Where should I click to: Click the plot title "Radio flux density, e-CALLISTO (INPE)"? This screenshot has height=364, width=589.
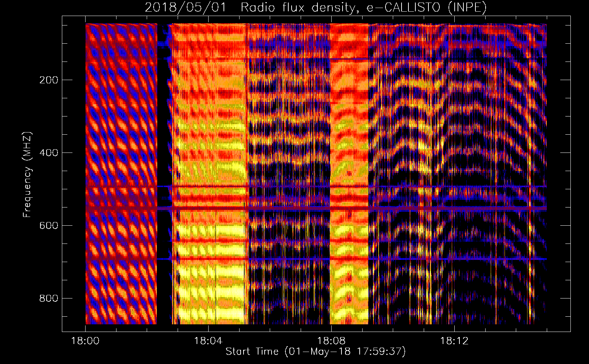[x=364, y=8]
